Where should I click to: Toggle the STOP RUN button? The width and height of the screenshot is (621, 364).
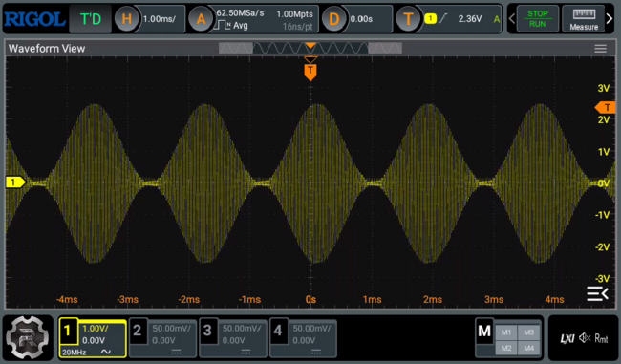(x=538, y=18)
